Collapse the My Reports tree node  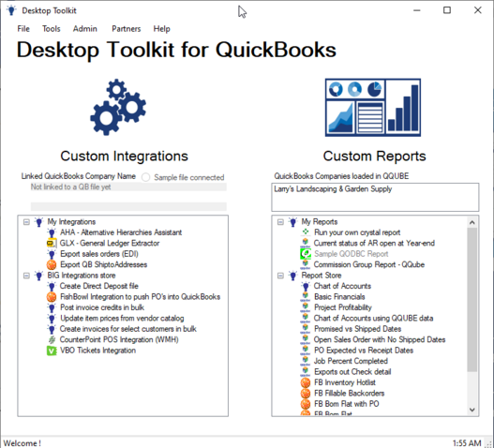[280, 222]
